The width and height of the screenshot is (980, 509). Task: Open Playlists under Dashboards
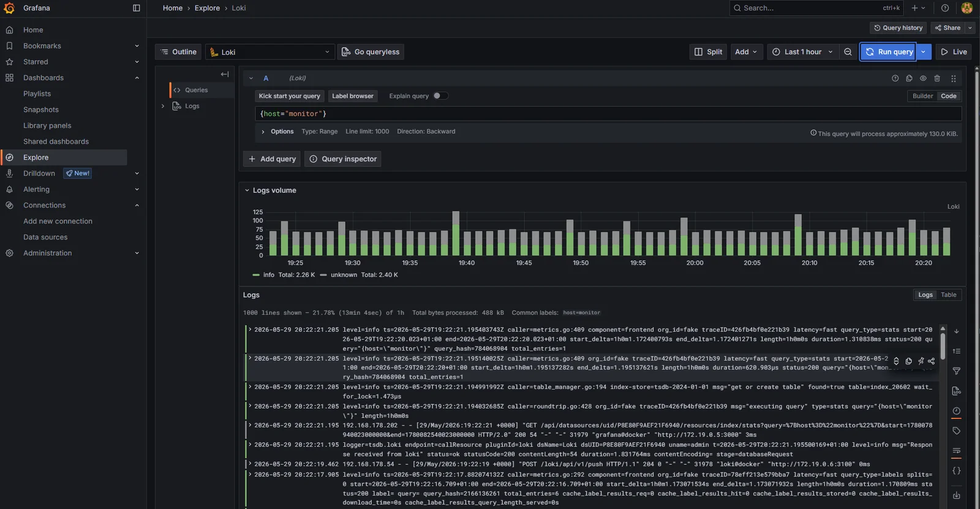[37, 94]
